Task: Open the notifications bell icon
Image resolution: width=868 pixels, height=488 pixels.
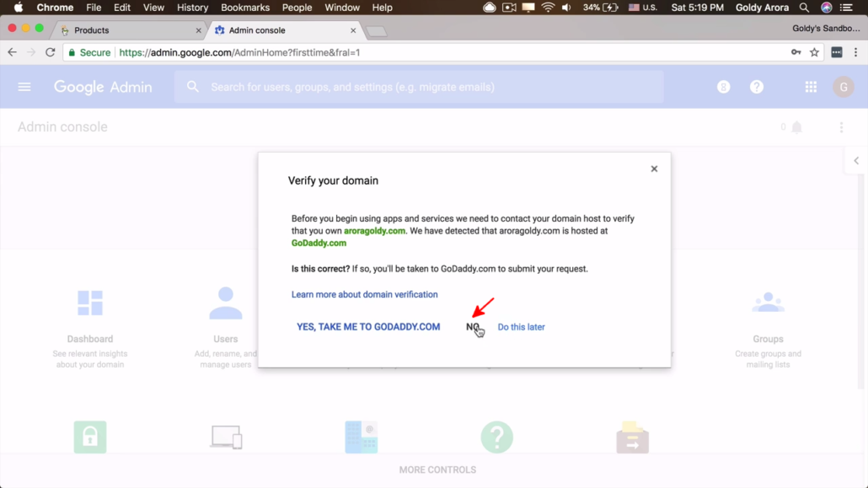Action: pyautogui.click(x=796, y=127)
